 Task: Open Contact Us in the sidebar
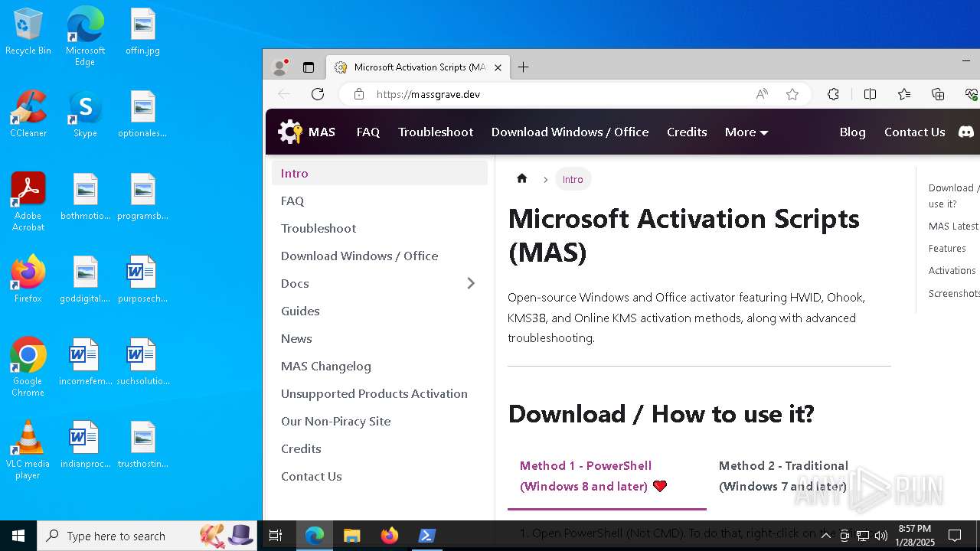(x=380, y=476)
